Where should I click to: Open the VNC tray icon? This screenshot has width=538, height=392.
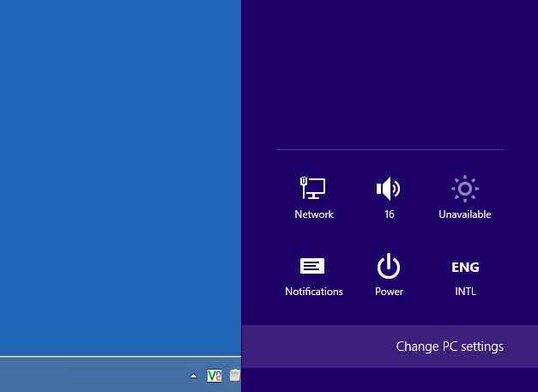(215, 376)
